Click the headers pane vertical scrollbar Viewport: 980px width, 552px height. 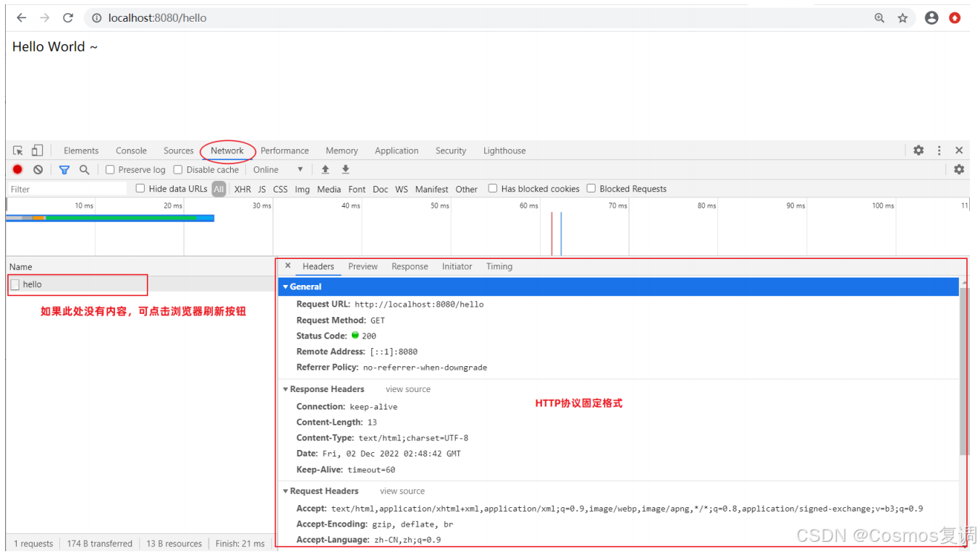click(x=964, y=372)
